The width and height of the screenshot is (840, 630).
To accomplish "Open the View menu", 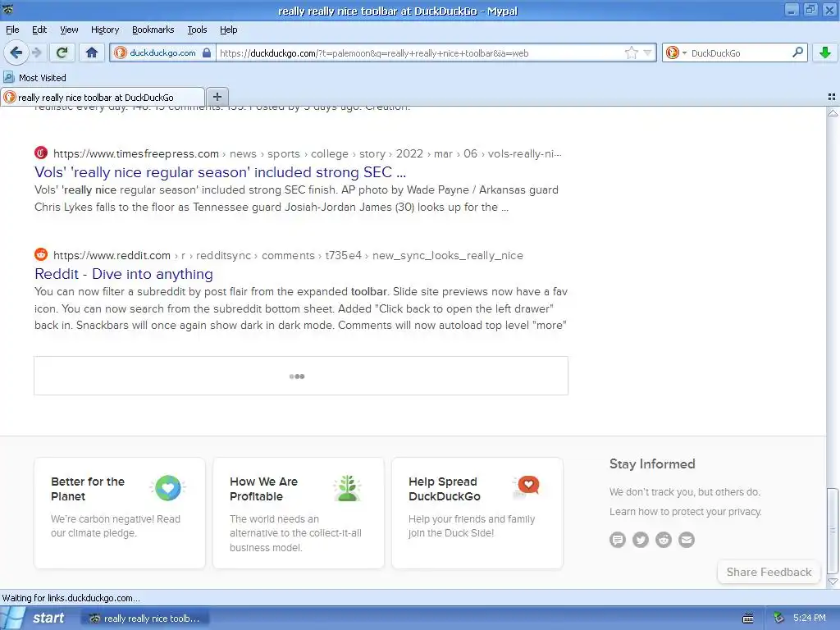I will point(69,30).
